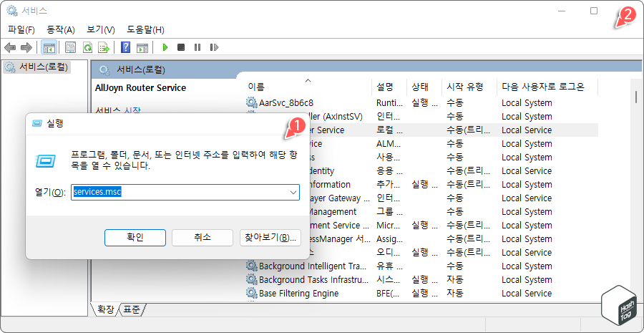644x333 pixels.
Task: Open Properties from the toolbar icon
Action: point(71,48)
